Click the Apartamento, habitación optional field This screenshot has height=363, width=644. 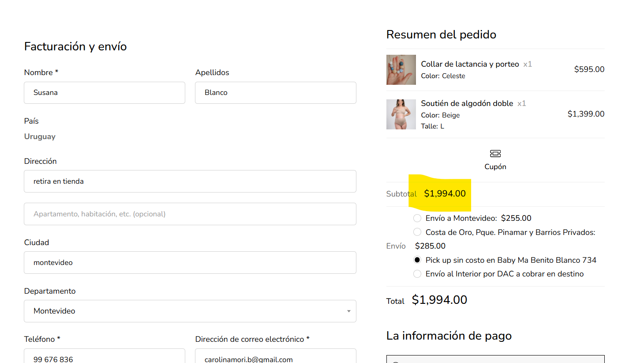[190, 214]
